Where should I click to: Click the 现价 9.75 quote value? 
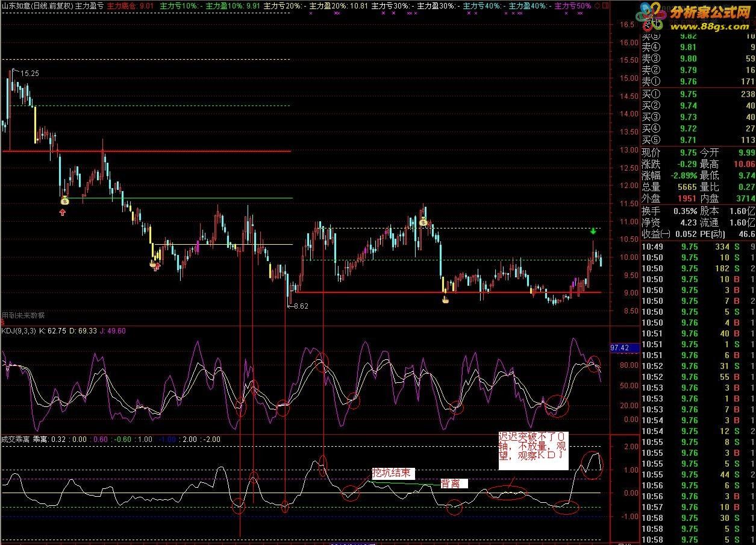point(687,153)
